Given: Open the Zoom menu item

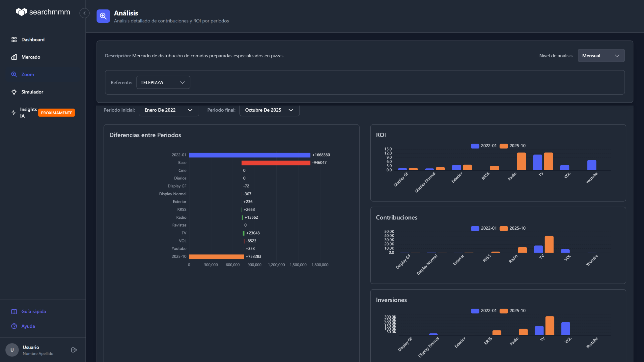Looking at the screenshot, I should click(x=27, y=74).
